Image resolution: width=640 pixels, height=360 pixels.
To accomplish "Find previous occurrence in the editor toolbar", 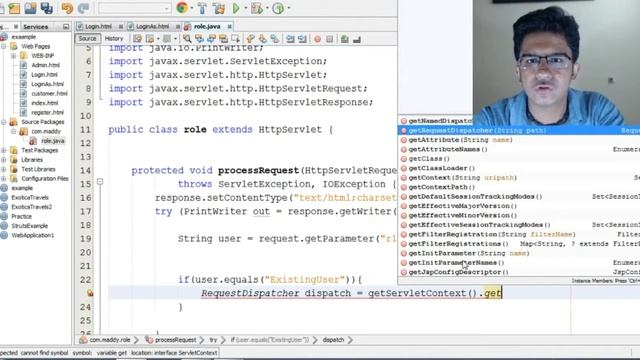I will (x=199, y=39).
